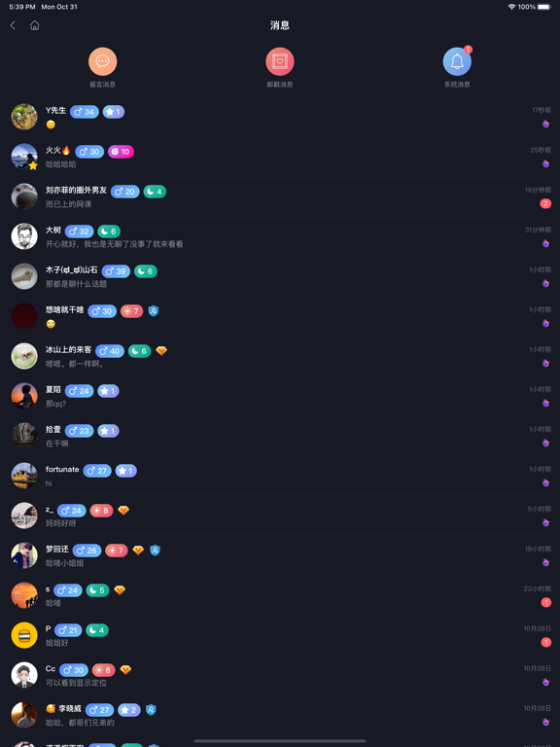The width and height of the screenshot is (560, 747).
Task: Tap the unread count badge on 刘亦菲的圈外男友
Action: click(545, 204)
